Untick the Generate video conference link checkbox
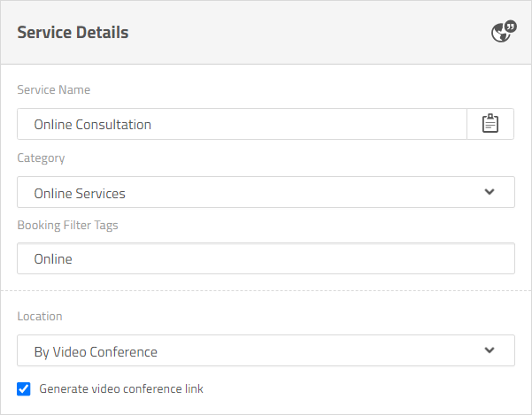Screen dimensions: 532x415 (x=24, y=388)
